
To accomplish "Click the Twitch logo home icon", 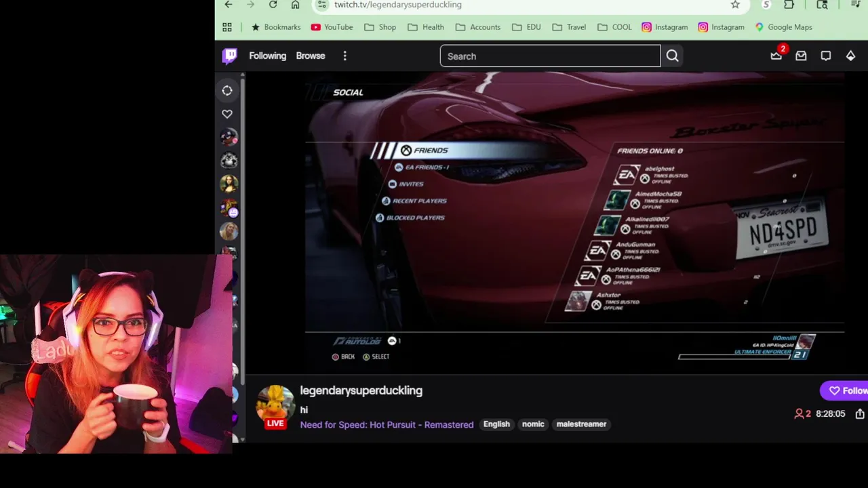I will coord(230,56).
